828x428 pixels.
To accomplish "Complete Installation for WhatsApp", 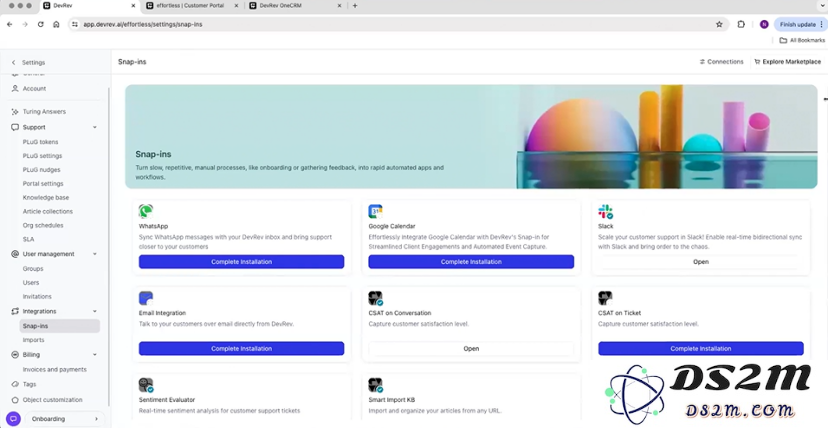I will pos(241,262).
